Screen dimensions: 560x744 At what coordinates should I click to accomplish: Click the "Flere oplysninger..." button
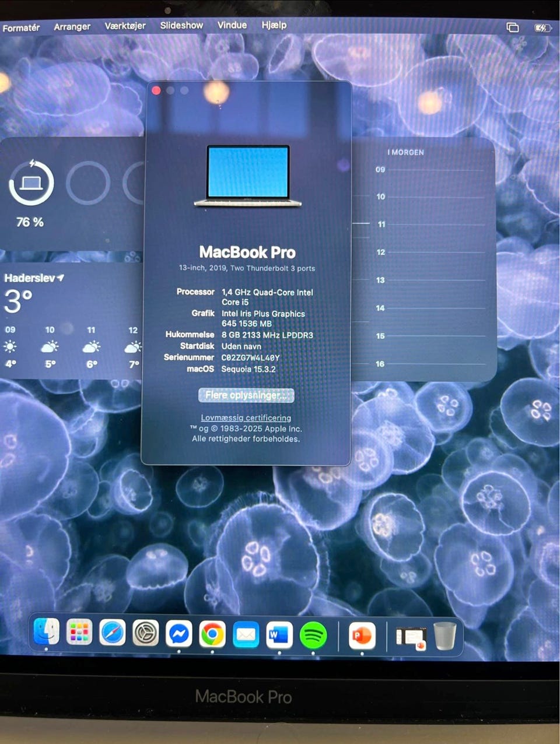tap(246, 395)
